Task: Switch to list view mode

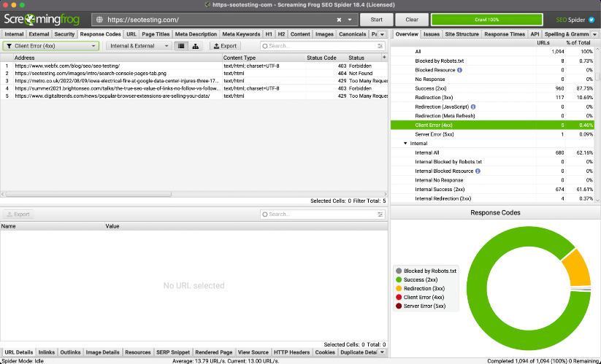Action: click(x=180, y=46)
